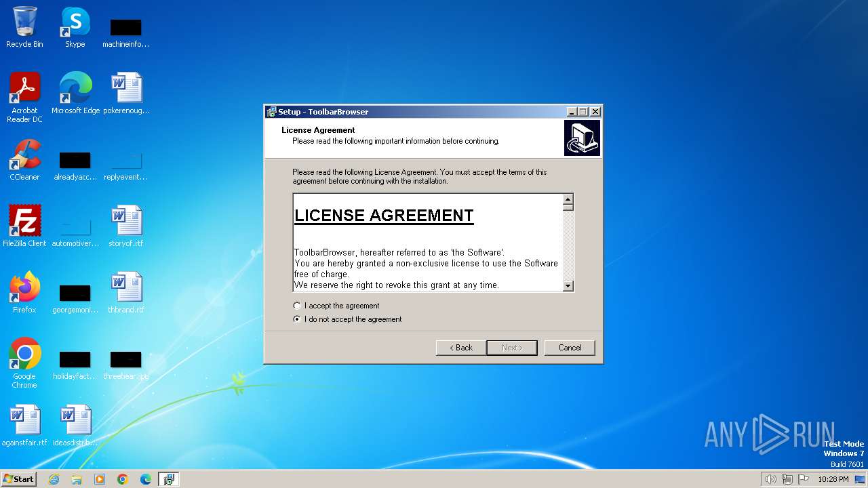Click the disabled Next button
The image size is (868, 488).
(x=512, y=348)
